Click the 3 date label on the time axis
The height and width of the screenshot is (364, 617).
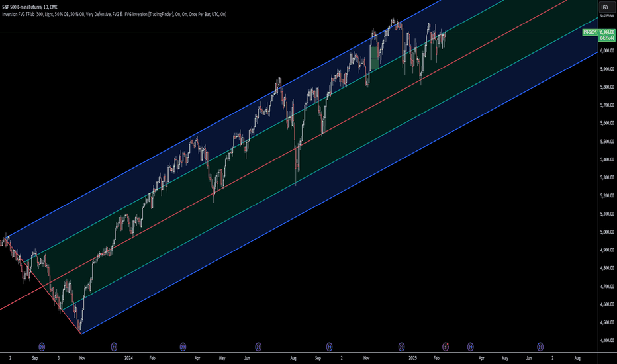tap(59, 358)
